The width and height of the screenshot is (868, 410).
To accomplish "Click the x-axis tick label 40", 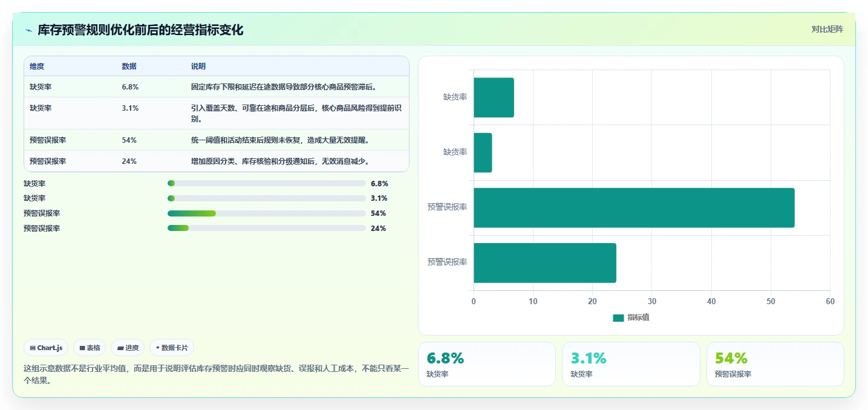I will click(711, 301).
